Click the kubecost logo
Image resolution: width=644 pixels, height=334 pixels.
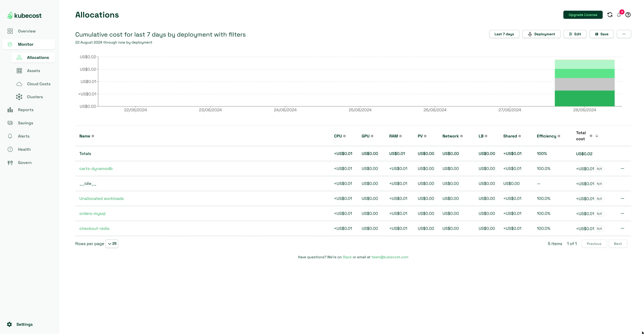click(x=24, y=15)
